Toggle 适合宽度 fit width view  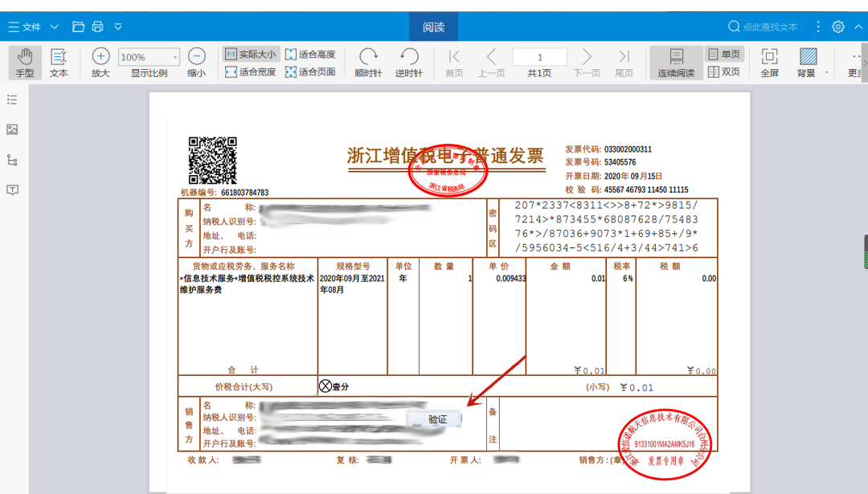click(x=251, y=72)
